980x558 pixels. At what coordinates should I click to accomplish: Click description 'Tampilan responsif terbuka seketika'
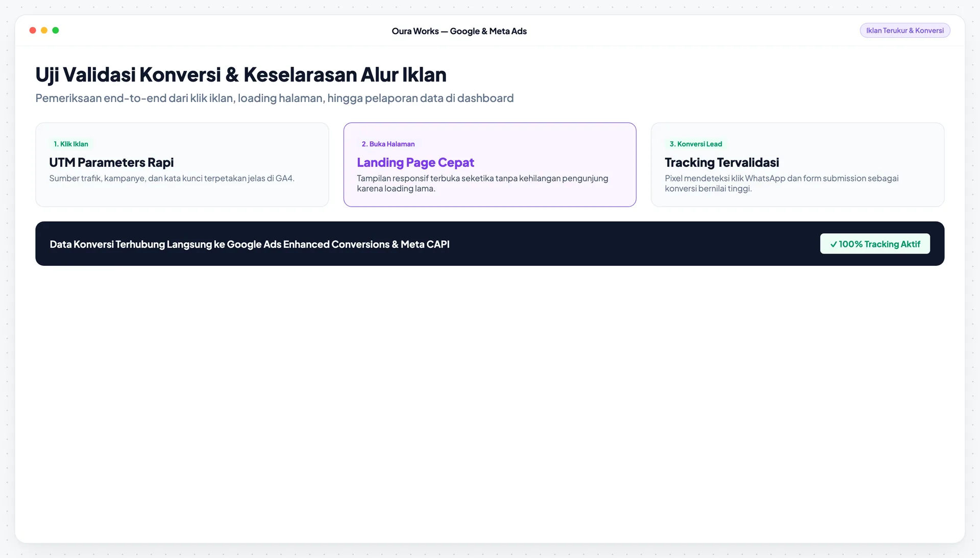tap(482, 183)
